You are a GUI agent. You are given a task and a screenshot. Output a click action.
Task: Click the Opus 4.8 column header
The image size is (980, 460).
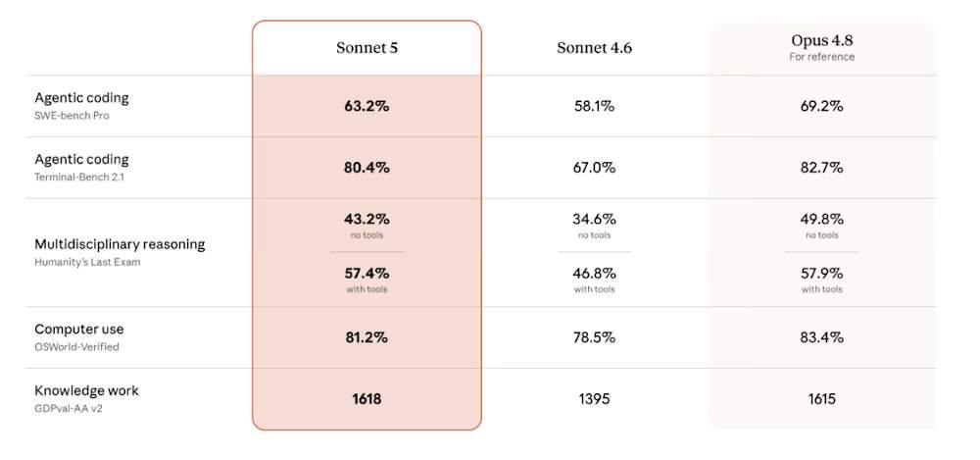(x=822, y=40)
